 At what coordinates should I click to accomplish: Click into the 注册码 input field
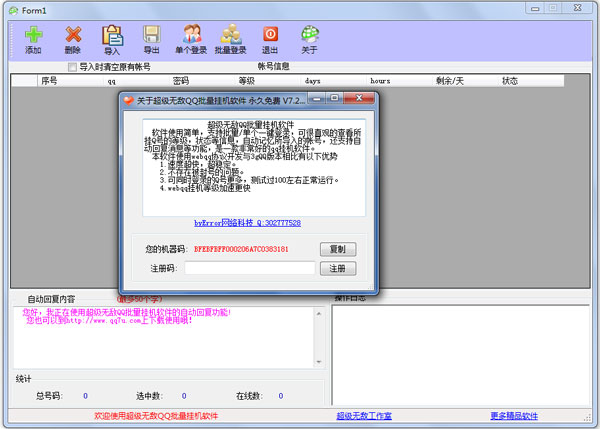tap(249, 268)
